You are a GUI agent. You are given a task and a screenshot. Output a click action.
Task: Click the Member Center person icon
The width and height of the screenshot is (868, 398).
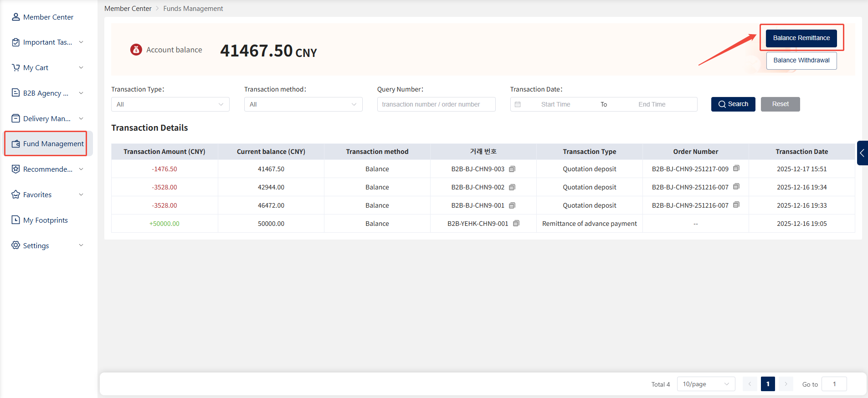tap(15, 17)
